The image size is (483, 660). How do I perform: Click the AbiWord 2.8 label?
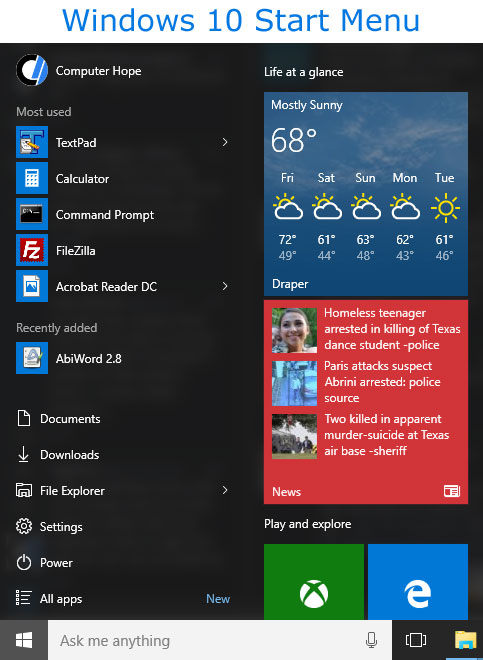89,359
